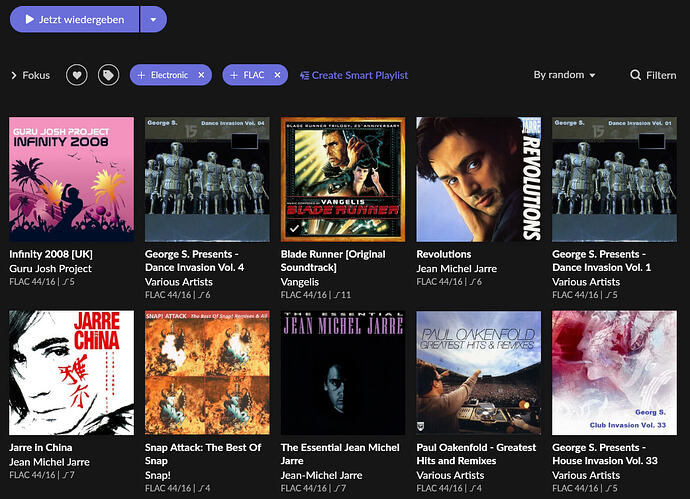
Task: Open the tag filter icon
Action: tap(108, 75)
